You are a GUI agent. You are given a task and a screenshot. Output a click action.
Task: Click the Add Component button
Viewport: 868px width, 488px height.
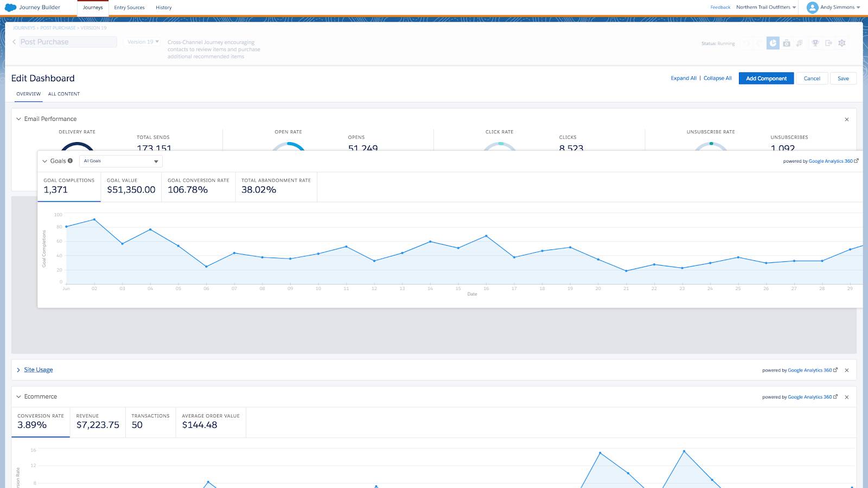(766, 79)
